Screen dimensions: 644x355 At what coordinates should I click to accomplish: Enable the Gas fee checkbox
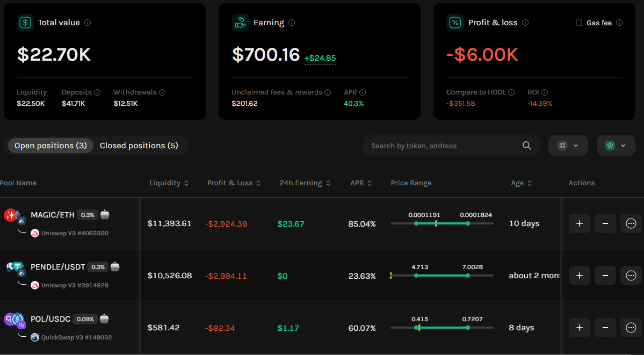pyautogui.click(x=578, y=23)
